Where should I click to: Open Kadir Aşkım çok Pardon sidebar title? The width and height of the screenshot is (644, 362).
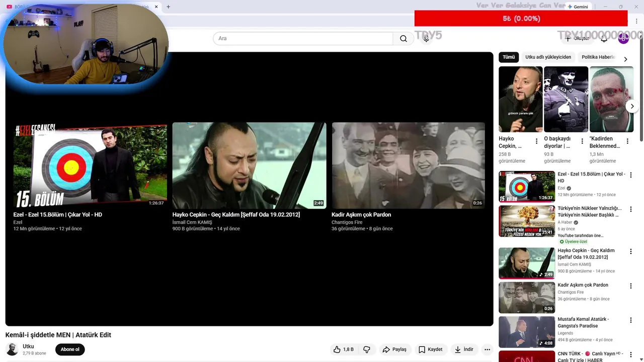point(583,285)
